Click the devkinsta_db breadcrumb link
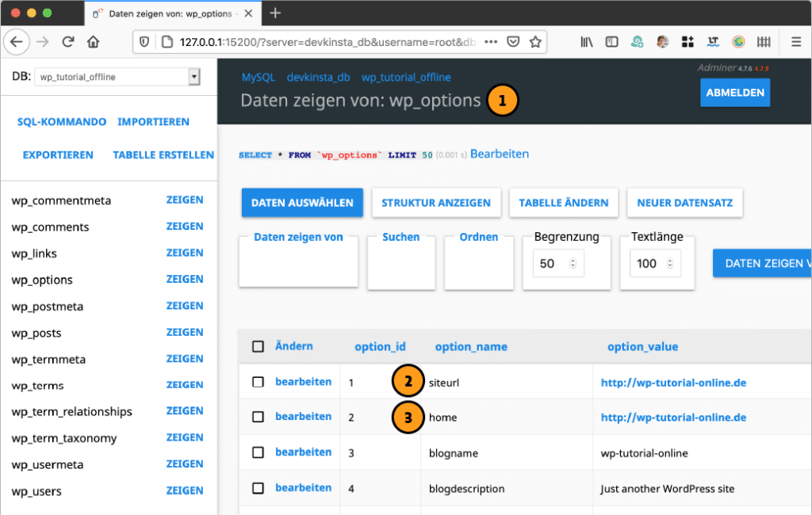 click(x=319, y=77)
